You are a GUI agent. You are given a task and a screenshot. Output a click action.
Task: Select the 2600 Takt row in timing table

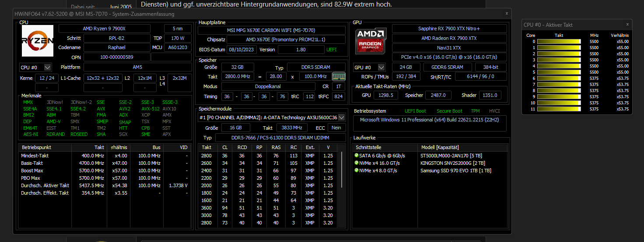tap(269, 163)
